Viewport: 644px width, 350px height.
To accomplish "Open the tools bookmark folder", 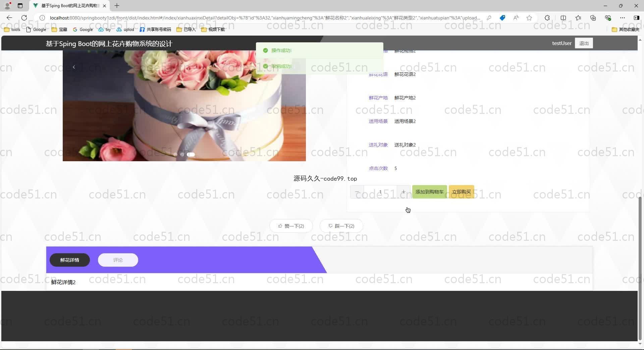I will pos(12,30).
